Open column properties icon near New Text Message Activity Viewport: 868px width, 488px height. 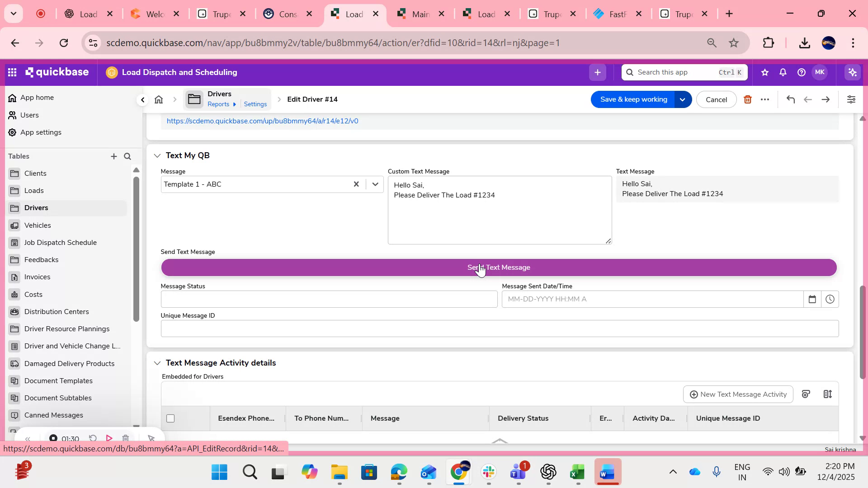click(827, 394)
